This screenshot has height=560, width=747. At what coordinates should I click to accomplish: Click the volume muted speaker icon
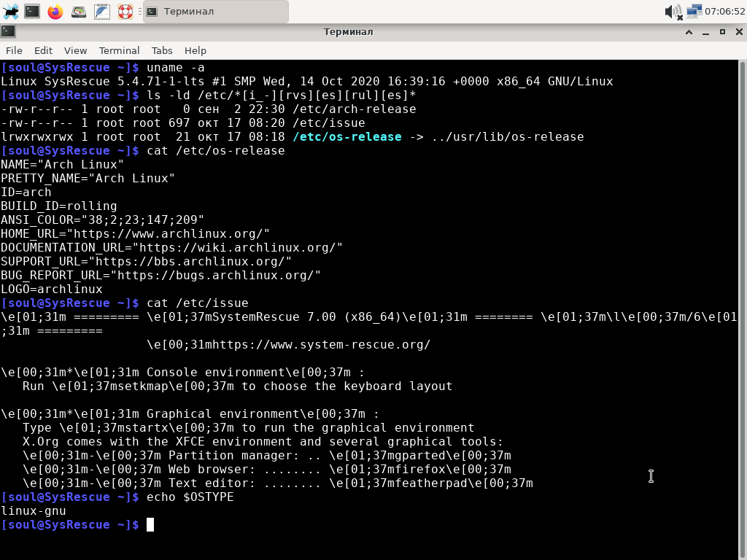coord(673,12)
